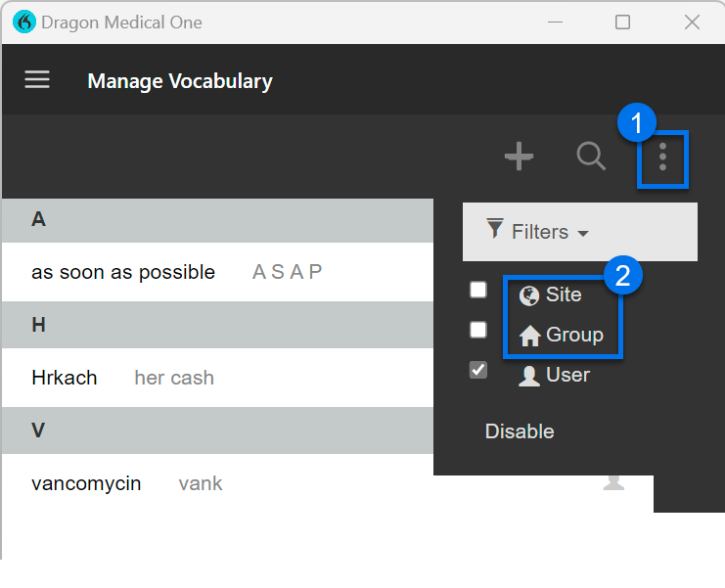Enable the Site filter checkbox
Screen dimensions: 725x588
478,291
